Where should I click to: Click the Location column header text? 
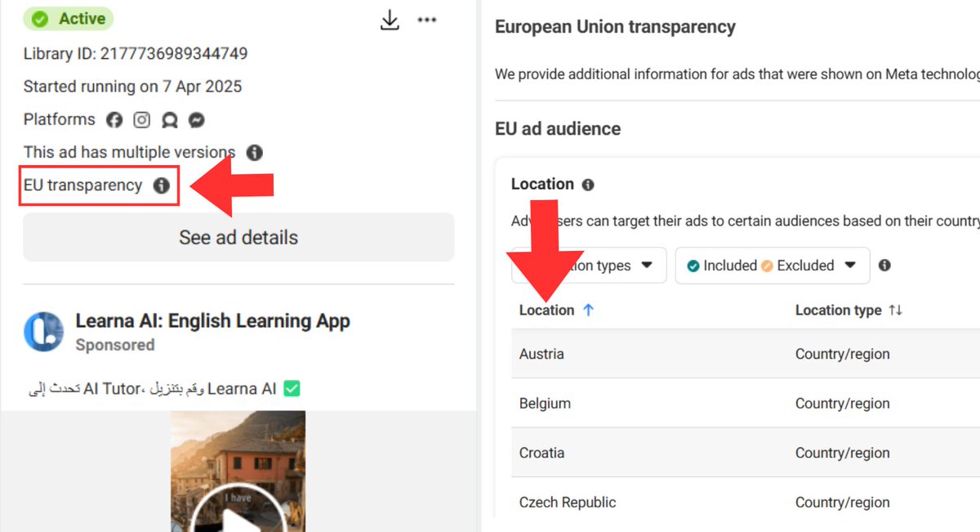click(546, 311)
